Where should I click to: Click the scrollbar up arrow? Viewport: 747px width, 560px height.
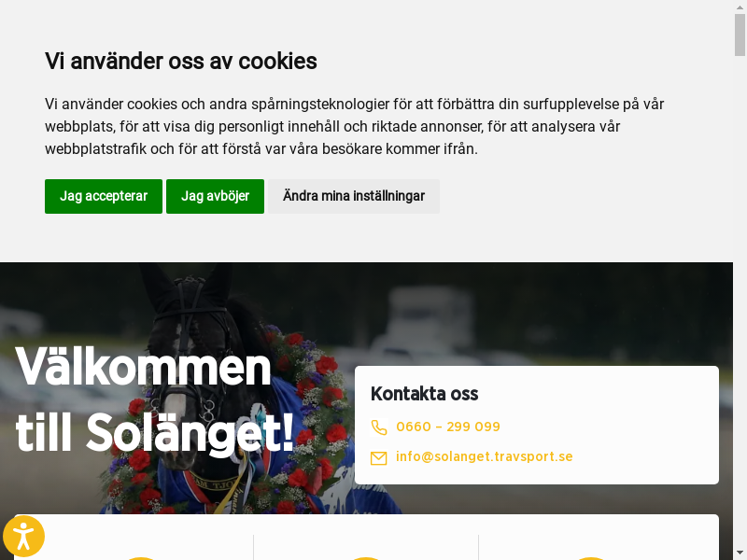[x=740, y=7]
